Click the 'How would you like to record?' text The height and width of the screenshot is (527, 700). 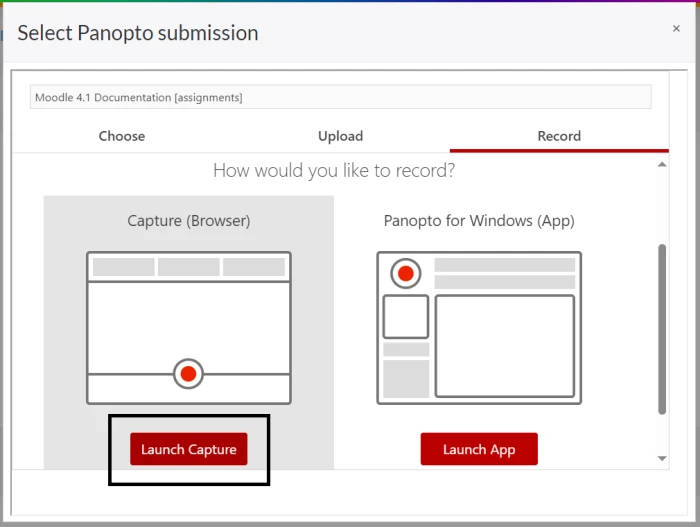[334, 170]
